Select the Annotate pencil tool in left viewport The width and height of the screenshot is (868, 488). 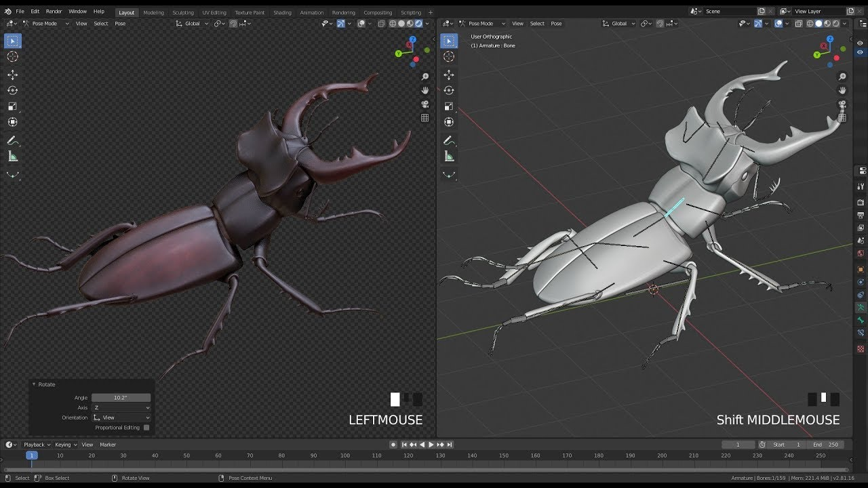(12, 141)
